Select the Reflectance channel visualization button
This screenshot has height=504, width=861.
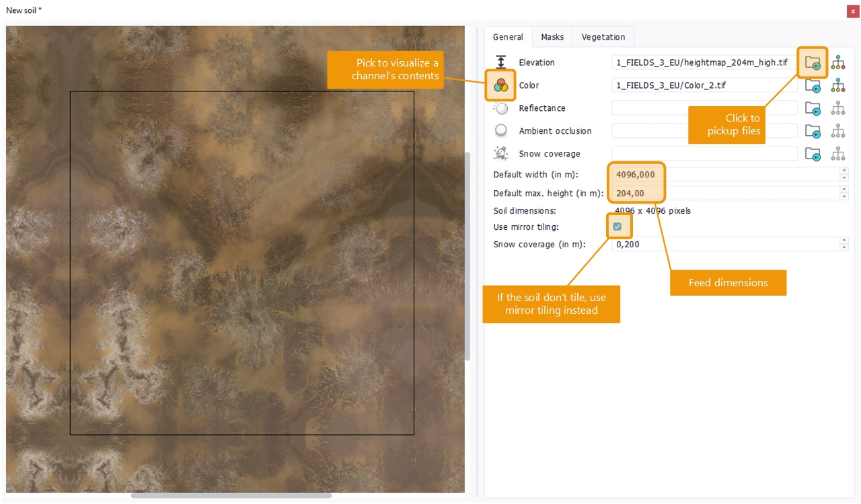[500, 108]
